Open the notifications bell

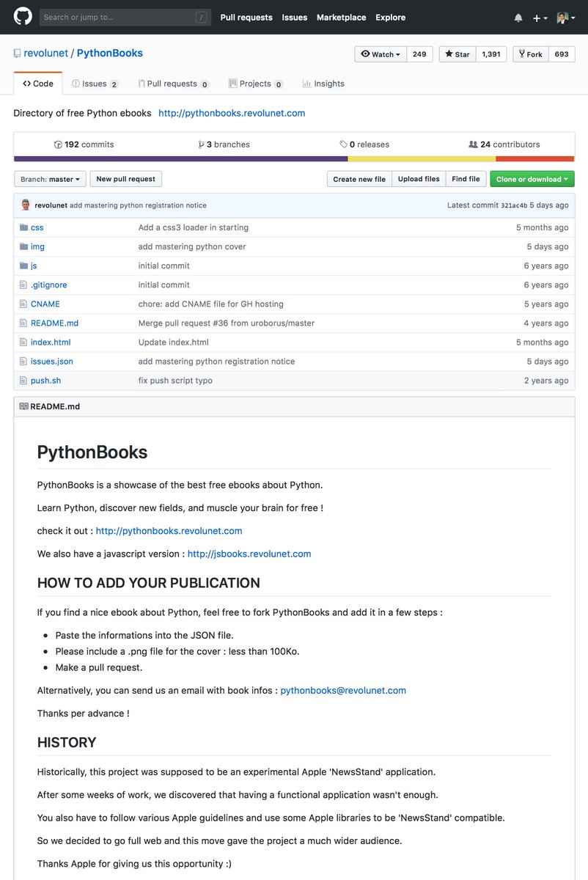(x=518, y=18)
